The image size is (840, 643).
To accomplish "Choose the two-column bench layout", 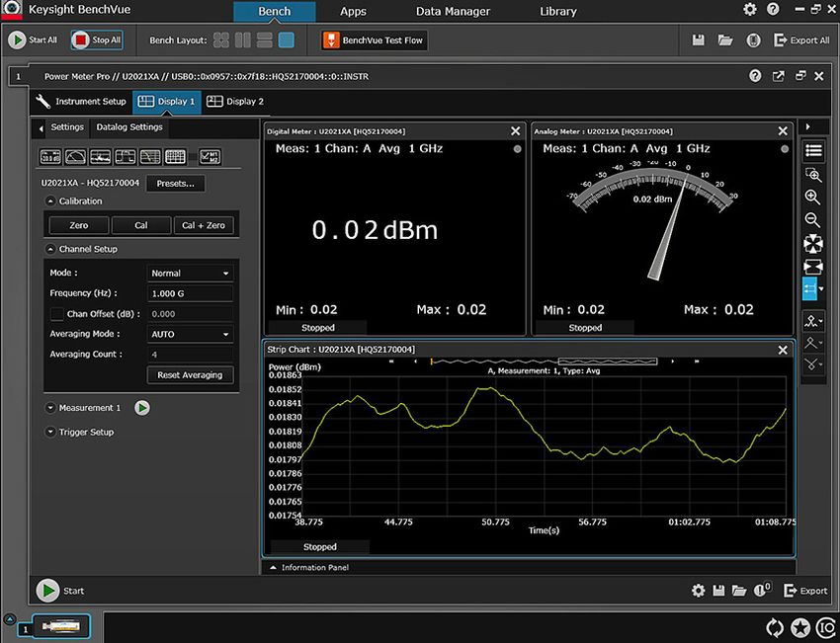I will [243, 40].
